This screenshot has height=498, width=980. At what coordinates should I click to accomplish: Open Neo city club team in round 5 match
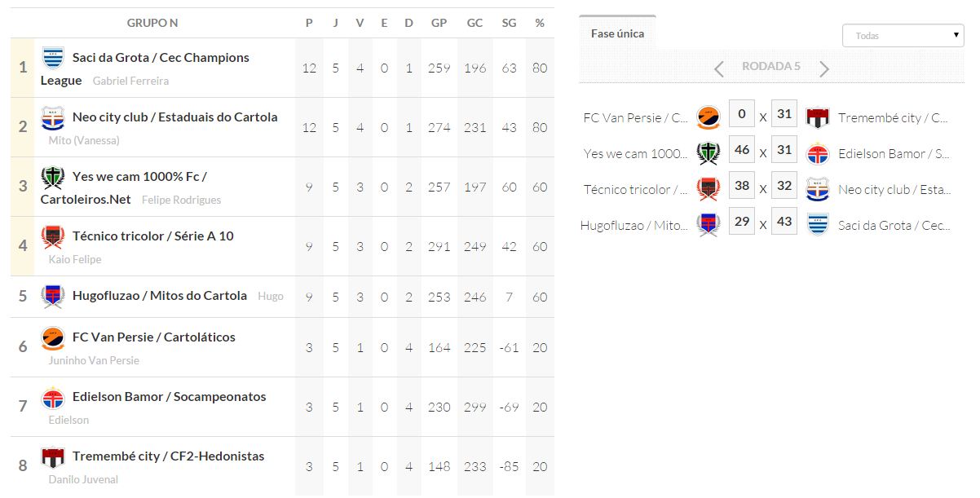(894, 189)
